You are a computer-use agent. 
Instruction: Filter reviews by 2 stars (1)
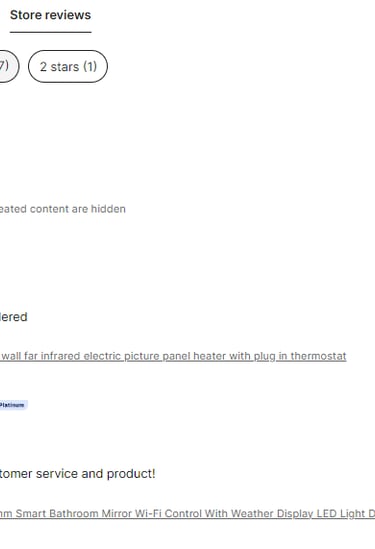[x=68, y=67]
